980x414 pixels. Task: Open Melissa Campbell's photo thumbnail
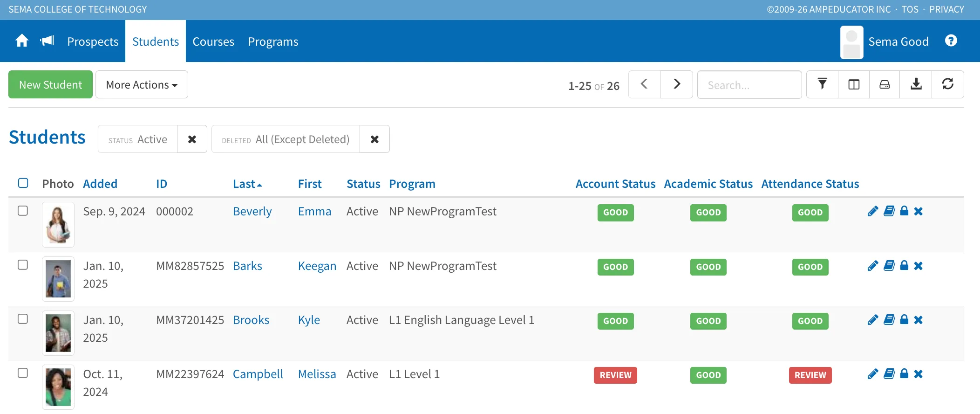[x=58, y=387]
